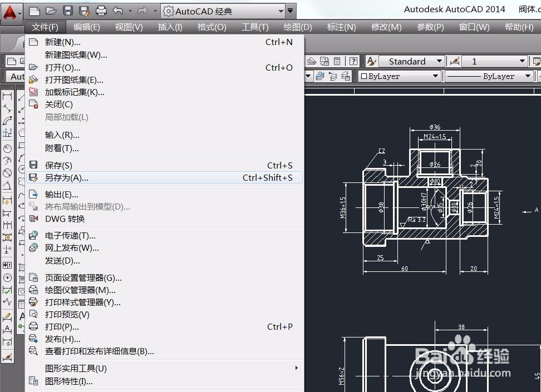This screenshot has width=541, height=392.
Task: Click the layer previous icon
Action: pos(333,76)
